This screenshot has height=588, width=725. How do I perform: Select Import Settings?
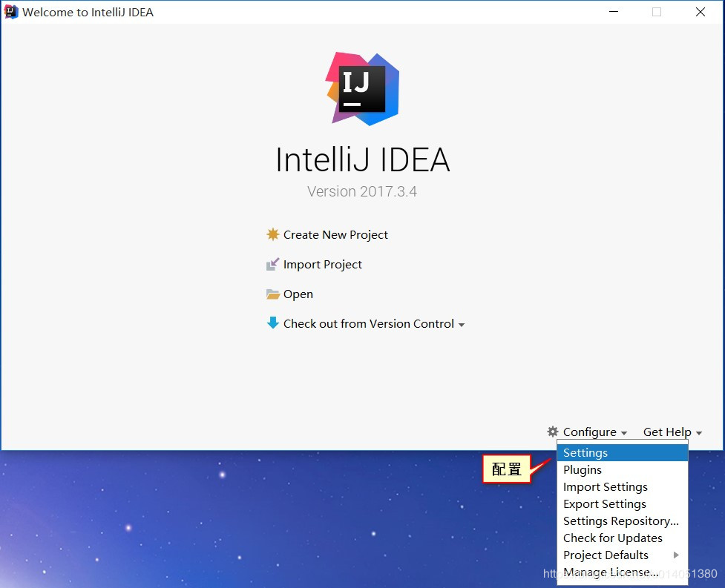pyautogui.click(x=604, y=486)
